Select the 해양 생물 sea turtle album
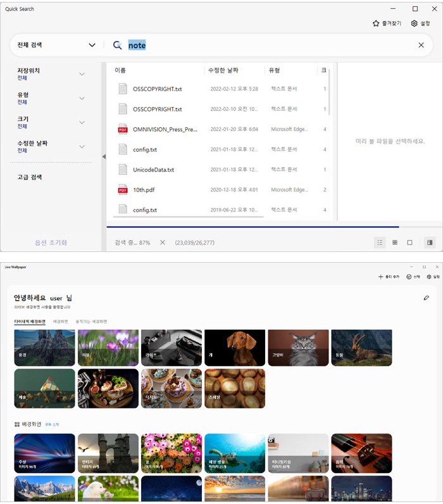 pyautogui.click(x=235, y=453)
